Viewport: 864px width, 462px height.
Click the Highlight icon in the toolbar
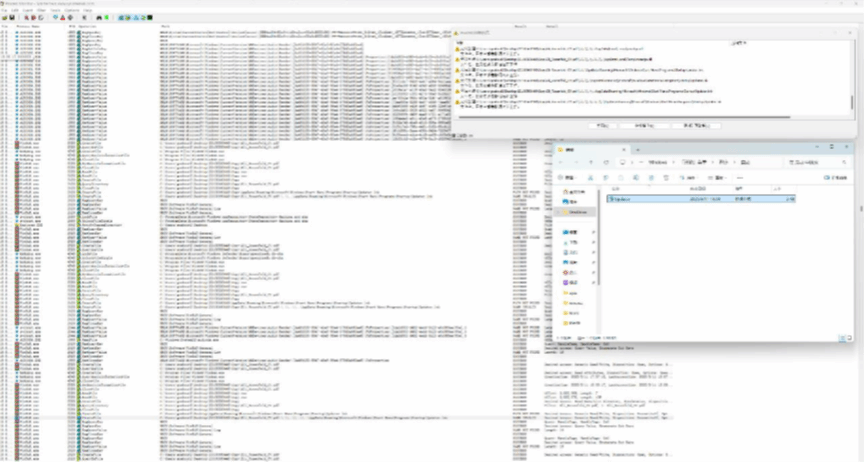(61, 18)
